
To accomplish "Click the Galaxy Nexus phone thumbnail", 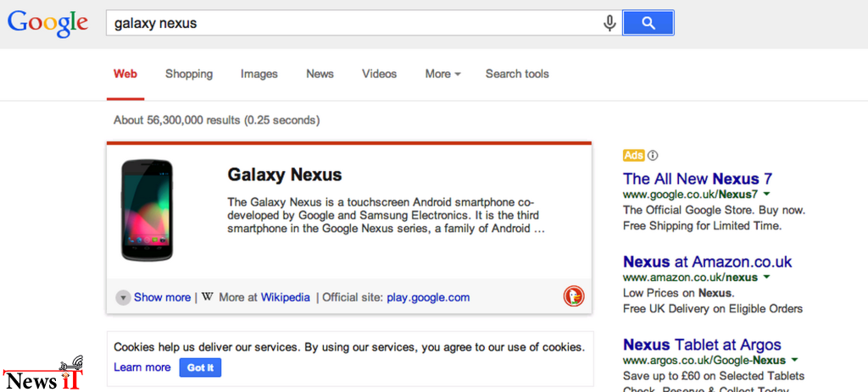I will (147, 210).
